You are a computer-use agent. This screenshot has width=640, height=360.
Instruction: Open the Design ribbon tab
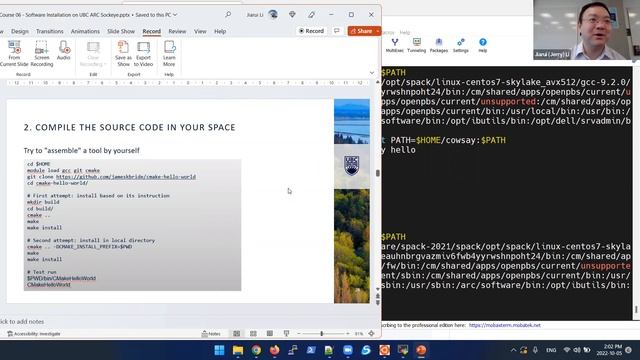pos(20,31)
